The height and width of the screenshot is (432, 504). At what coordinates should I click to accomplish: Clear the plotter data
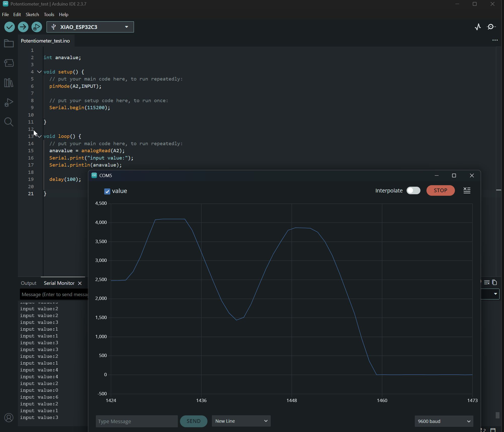coord(467,190)
